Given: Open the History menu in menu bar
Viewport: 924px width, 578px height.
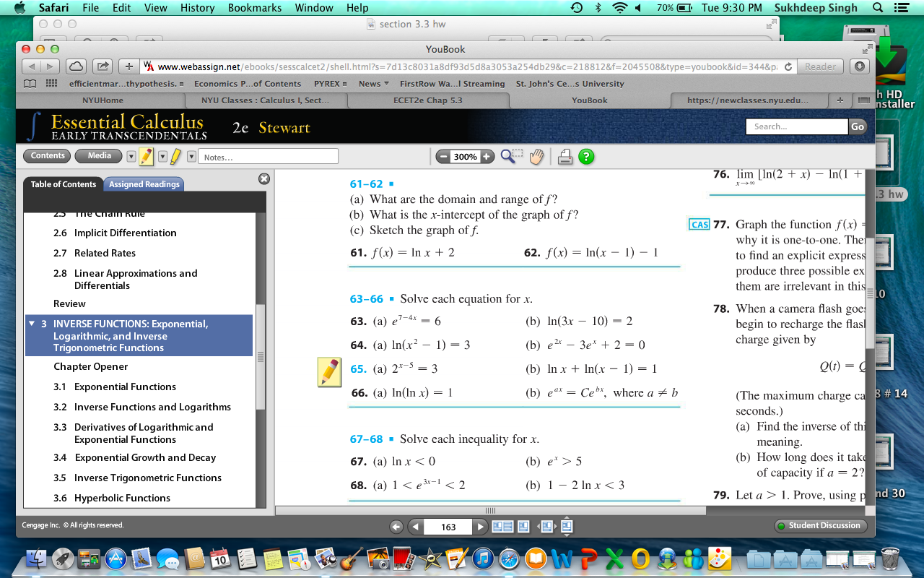Looking at the screenshot, I should pyautogui.click(x=197, y=8).
